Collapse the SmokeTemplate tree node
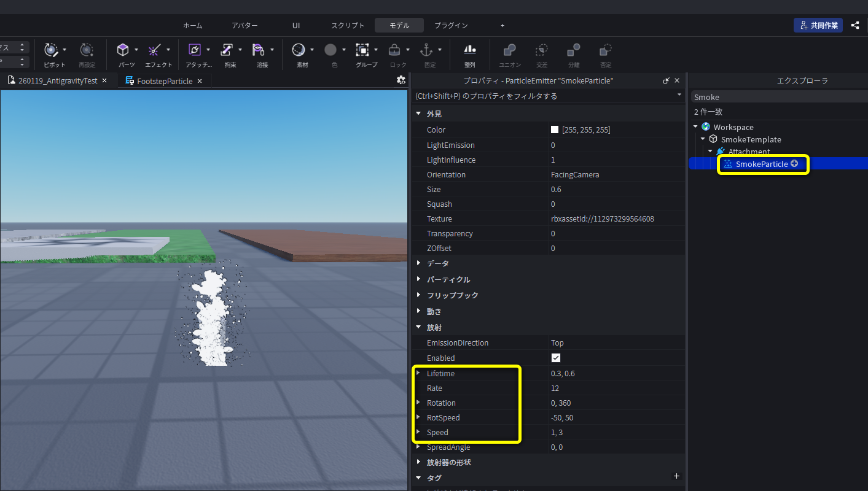 tap(703, 139)
